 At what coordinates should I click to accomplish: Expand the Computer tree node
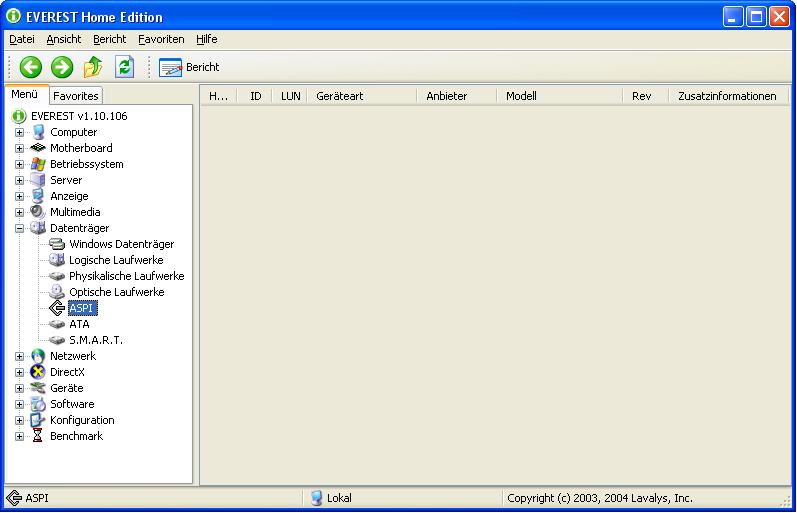[x=19, y=133]
